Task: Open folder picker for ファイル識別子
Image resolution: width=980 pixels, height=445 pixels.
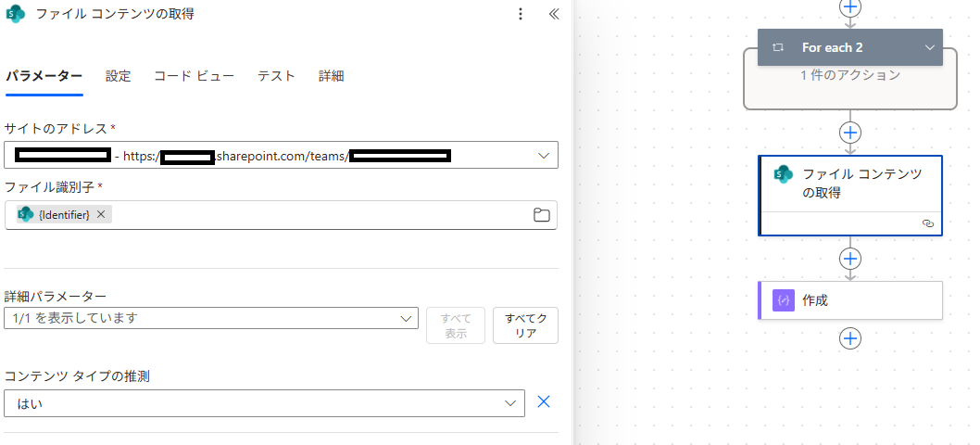Action: 541,215
